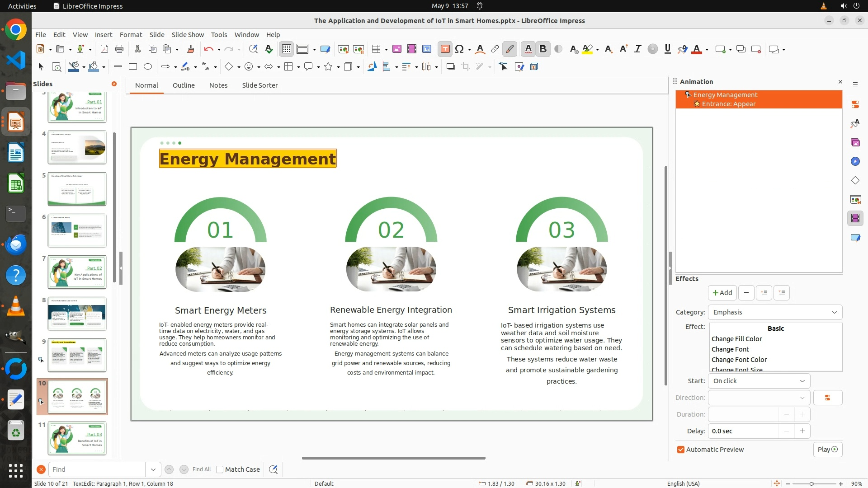Open the Category Emphasis dropdown
This screenshot has height=488, width=868.
775,312
